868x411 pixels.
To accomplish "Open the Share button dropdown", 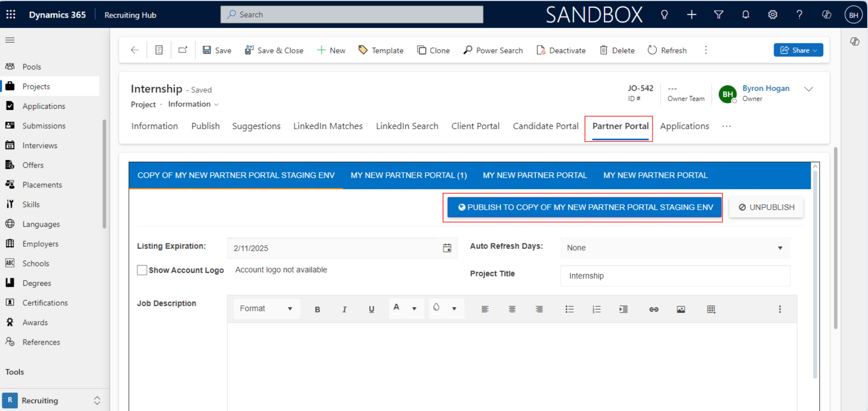I will click(798, 50).
